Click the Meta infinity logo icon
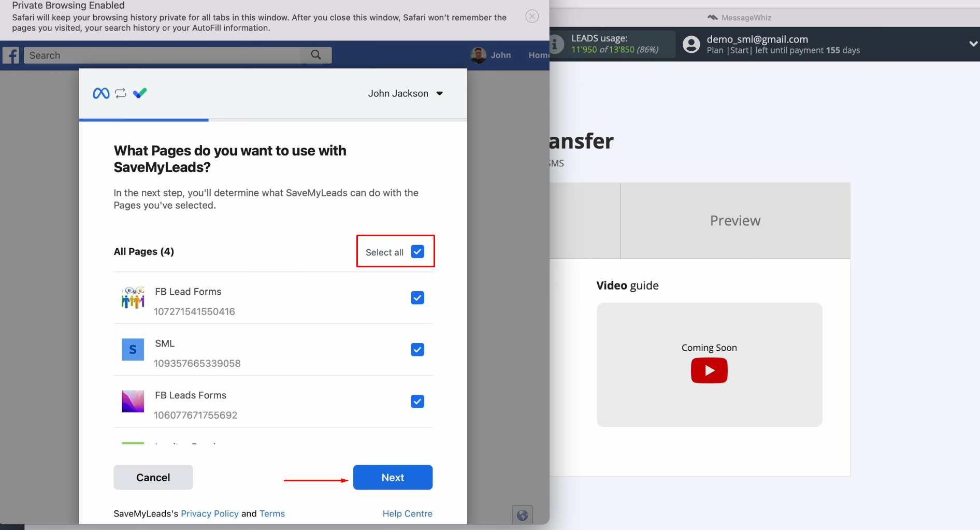This screenshot has width=980, height=530. (101, 93)
